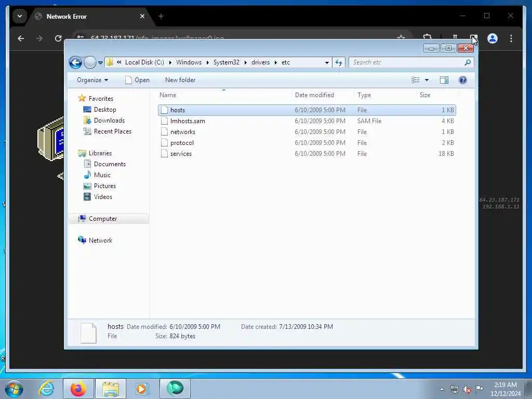Open the browser profile avatar
This screenshot has width=532, height=399.
pyautogui.click(x=493, y=38)
